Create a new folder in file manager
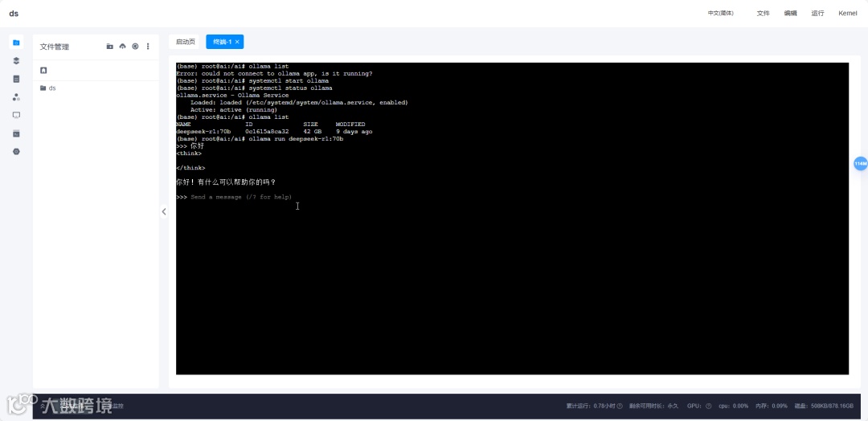868x421 pixels. pyautogui.click(x=109, y=47)
